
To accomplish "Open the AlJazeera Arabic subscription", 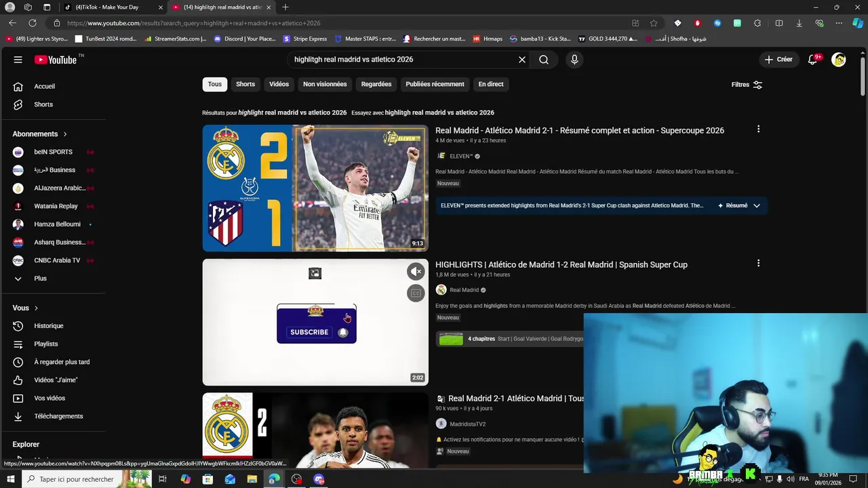I will [53, 188].
